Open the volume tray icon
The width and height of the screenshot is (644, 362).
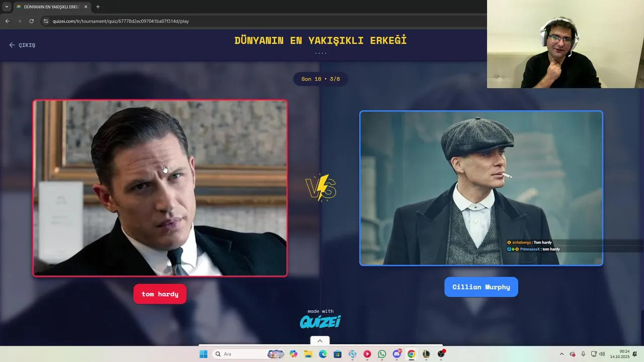[x=602, y=354]
